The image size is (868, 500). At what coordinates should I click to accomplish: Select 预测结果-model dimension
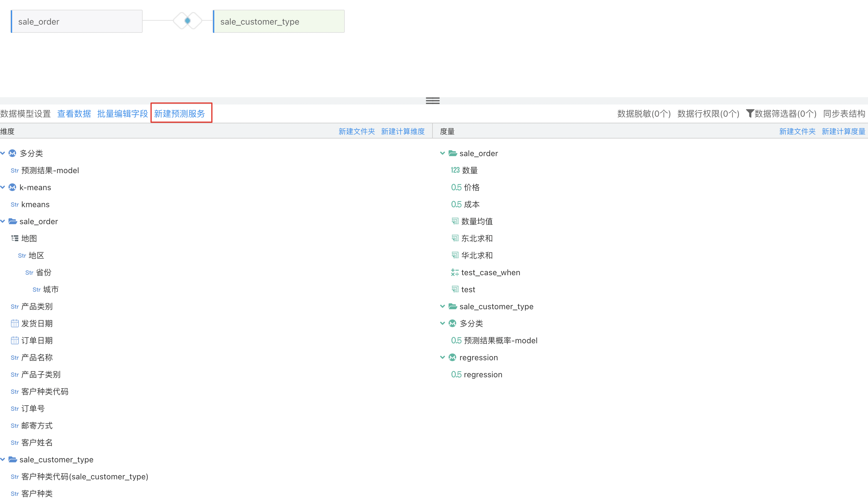pos(50,170)
